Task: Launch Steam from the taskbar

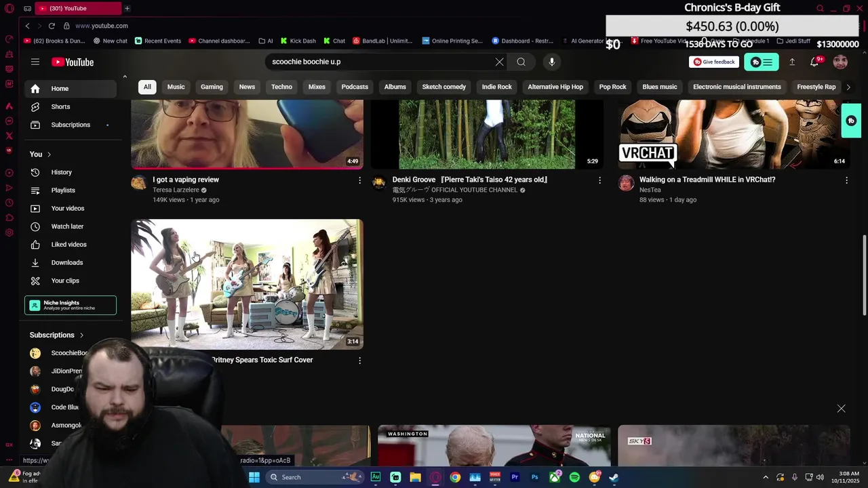Action: pos(614,477)
